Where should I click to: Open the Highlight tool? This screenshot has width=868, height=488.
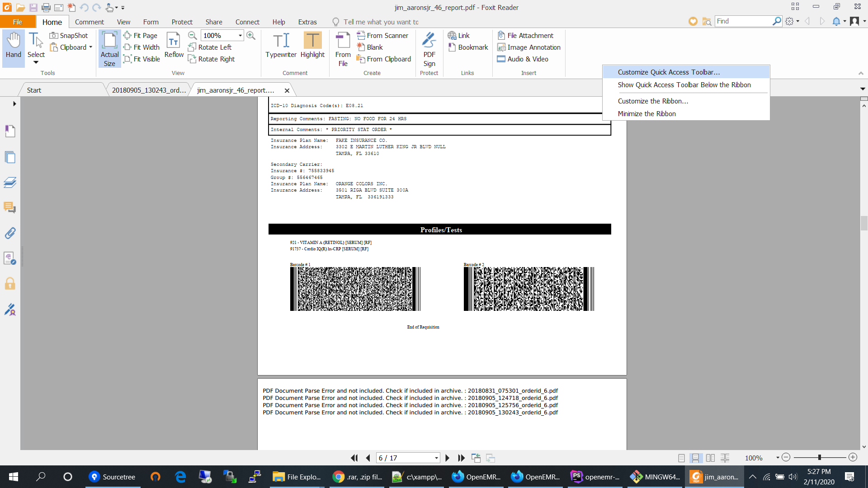[x=312, y=45]
